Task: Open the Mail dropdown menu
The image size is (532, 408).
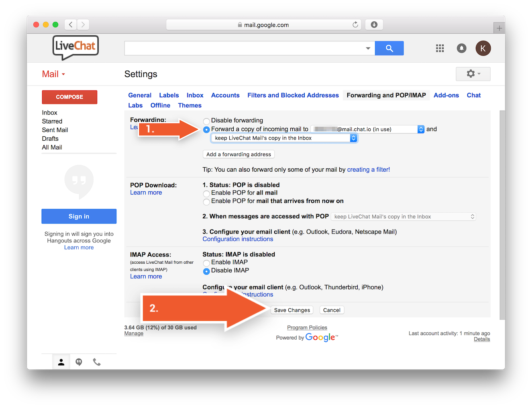Action: [x=53, y=74]
